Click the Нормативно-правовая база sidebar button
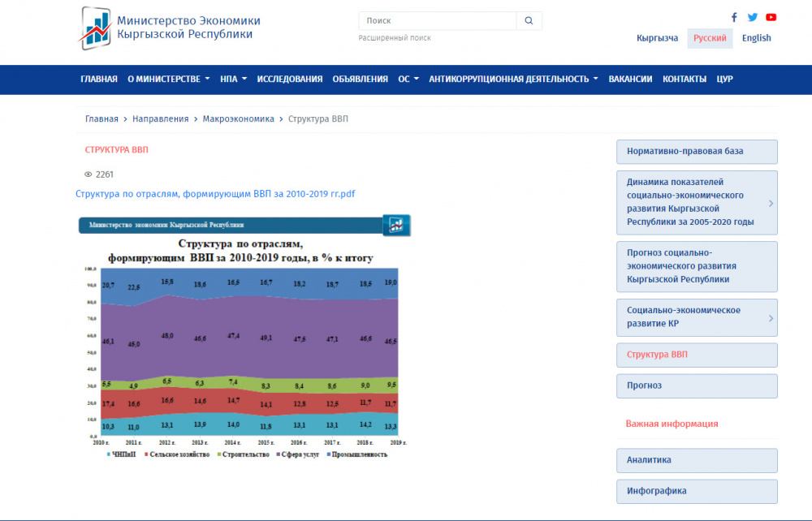Screen dimensions: 812x521 [x=696, y=152]
